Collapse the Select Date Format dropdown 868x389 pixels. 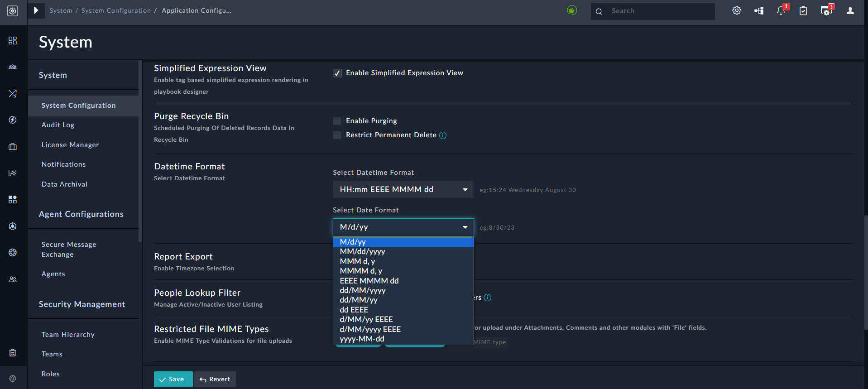pos(403,227)
